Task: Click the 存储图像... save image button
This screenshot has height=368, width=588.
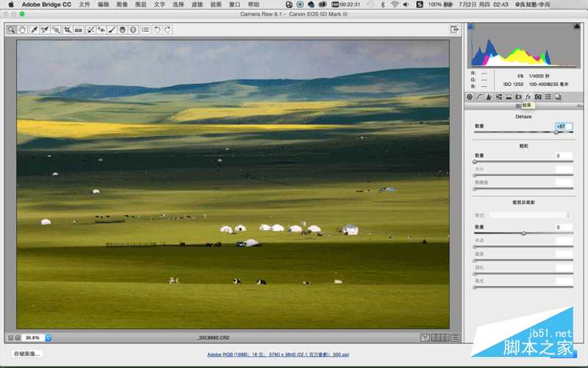Action: click(26, 354)
